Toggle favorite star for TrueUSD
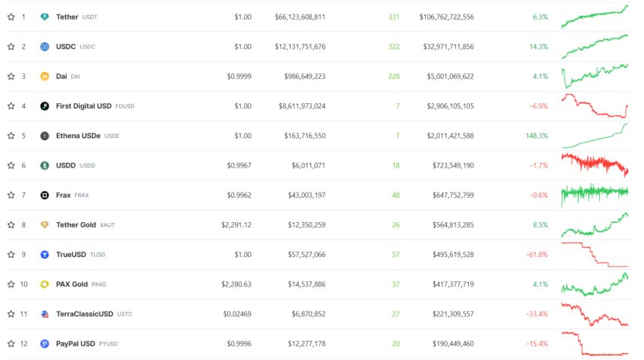Screen dimensions: 644x360 click(11, 255)
